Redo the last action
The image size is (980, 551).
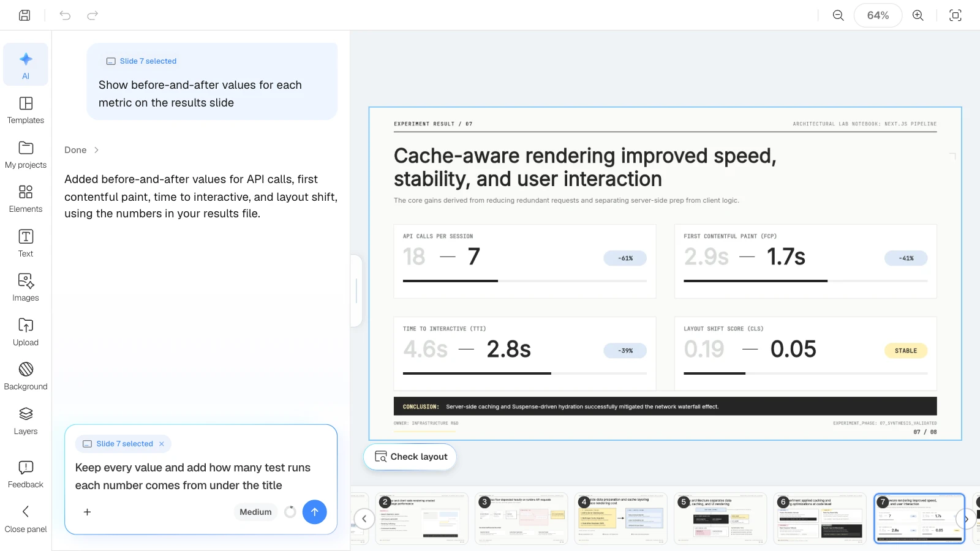[92, 15]
